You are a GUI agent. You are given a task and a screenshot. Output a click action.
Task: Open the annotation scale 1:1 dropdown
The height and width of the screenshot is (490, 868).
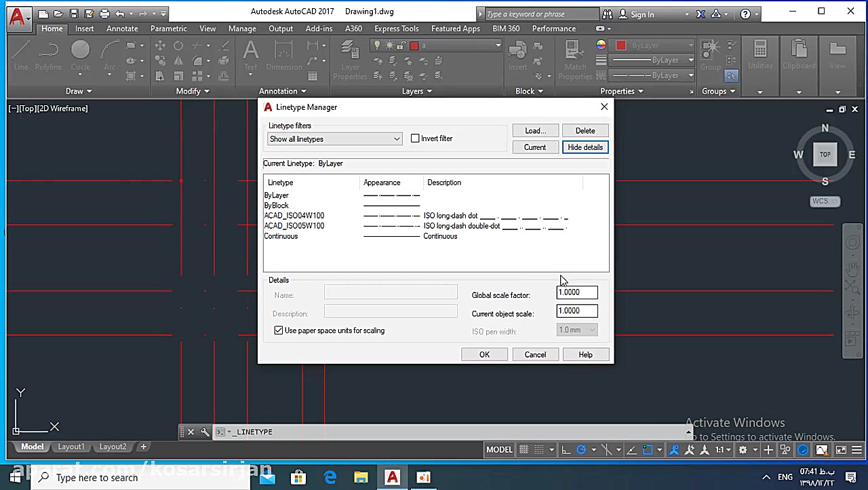tap(723, 450)
